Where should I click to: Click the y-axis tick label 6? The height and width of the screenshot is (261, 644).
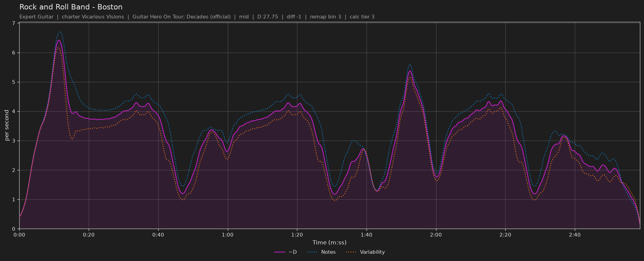14,53
